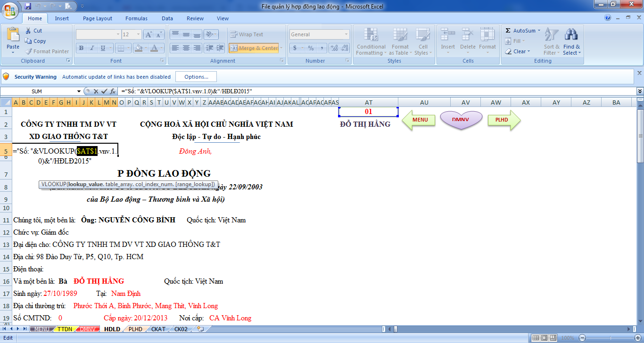Viewport: 644px width, 343px height.
Task: Switch to the Formulas ribbon tab
Action: (x=136, y=18)
